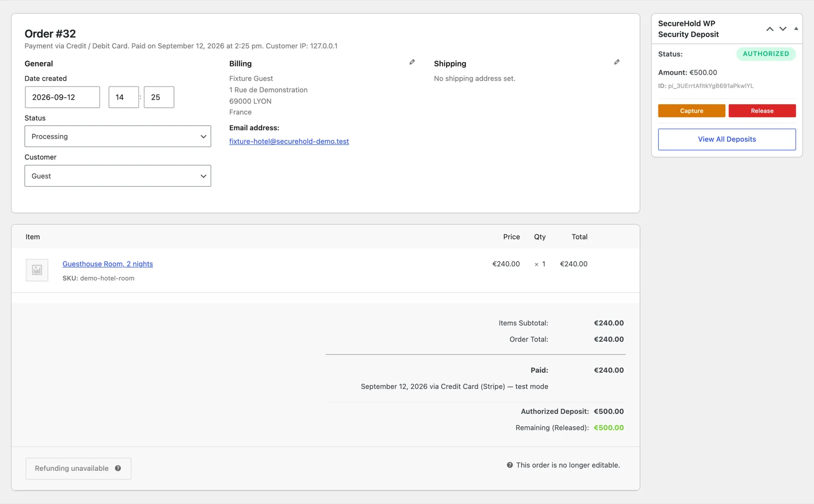Click the 69000 LYON billing line
Screen dimensions: 814x504
(x=250, y=101)
